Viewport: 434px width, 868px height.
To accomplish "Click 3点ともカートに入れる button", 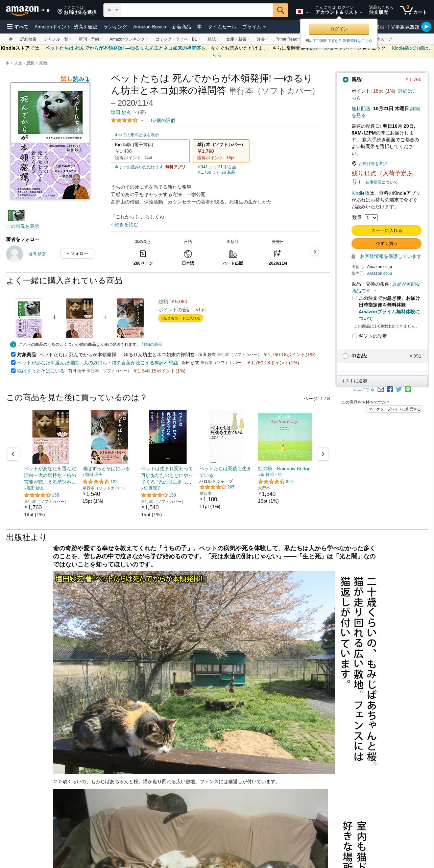I will 180,318.
